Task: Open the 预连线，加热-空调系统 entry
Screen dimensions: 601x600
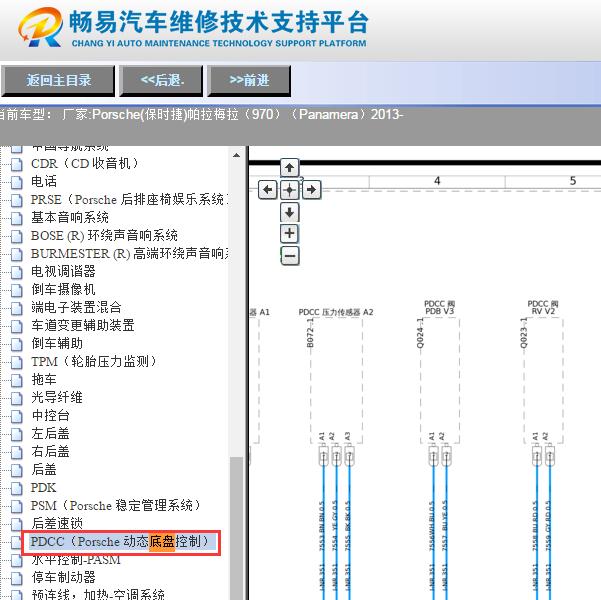Action: 98,595
